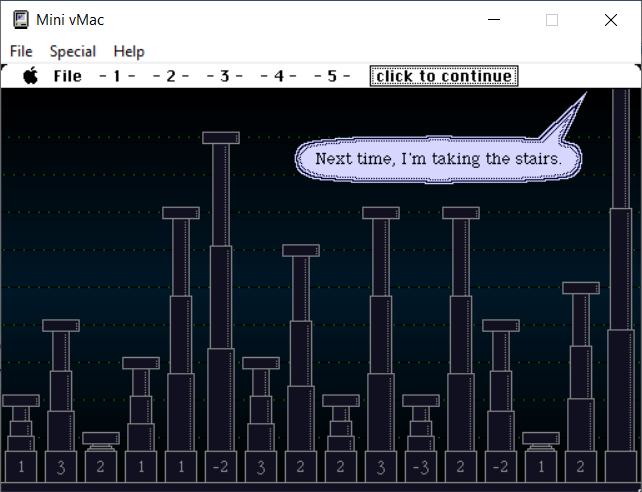Open the - 2 - menu

tap(171, 76)
